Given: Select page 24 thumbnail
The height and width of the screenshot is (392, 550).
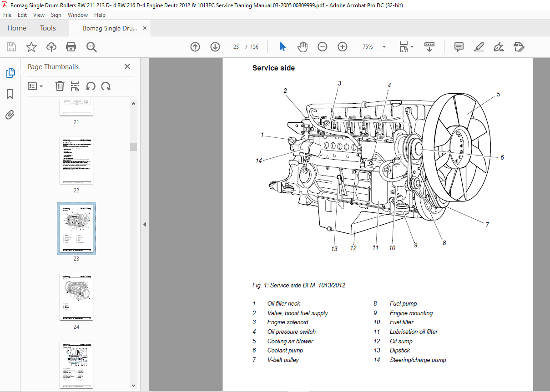Looking at the screenshot, I should click(76, 297).
